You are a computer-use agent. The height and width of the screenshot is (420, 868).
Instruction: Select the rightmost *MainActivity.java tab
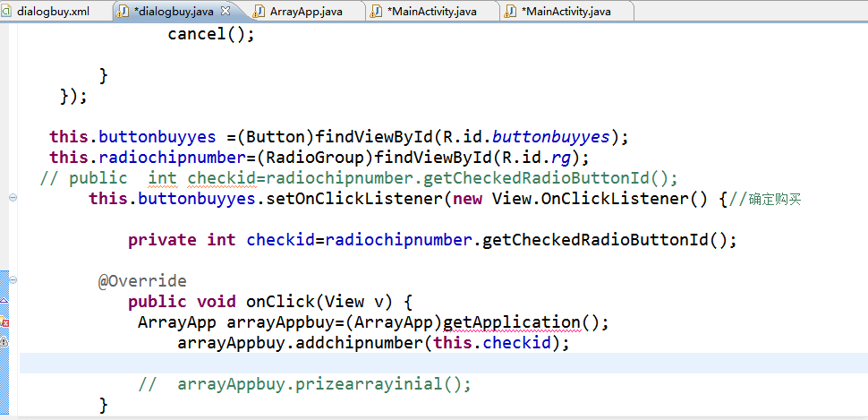[x=565, y=11]
